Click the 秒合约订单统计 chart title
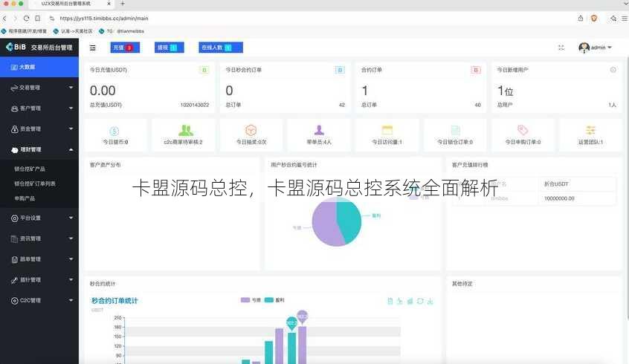This screenshot has width=629, height=364. pos(114,301)
